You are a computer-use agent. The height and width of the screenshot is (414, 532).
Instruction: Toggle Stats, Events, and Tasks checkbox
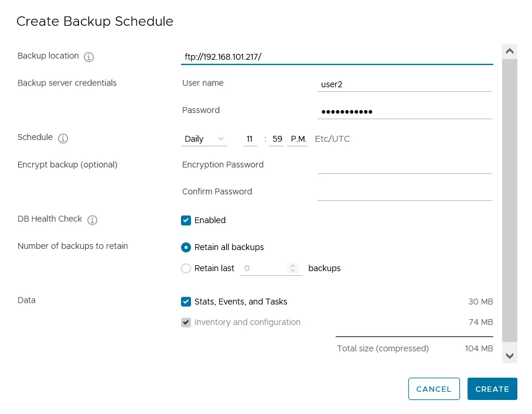click(x=186, y=302)
